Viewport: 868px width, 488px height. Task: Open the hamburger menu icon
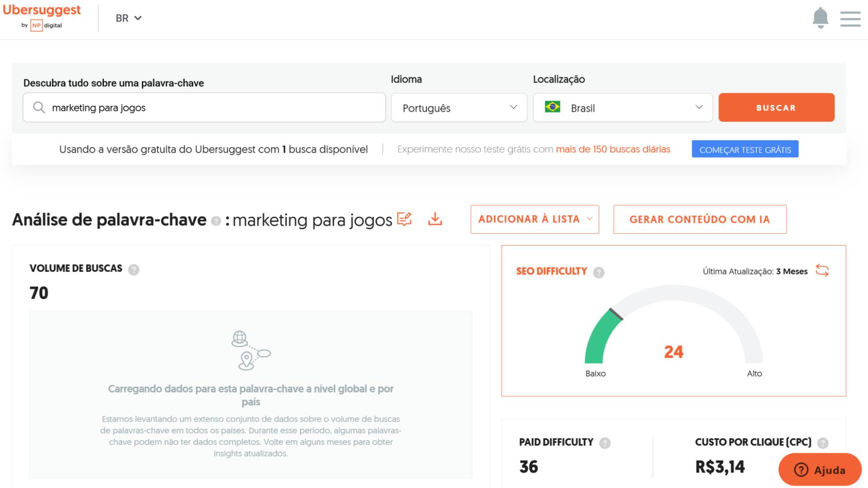(x=852, y=18)
